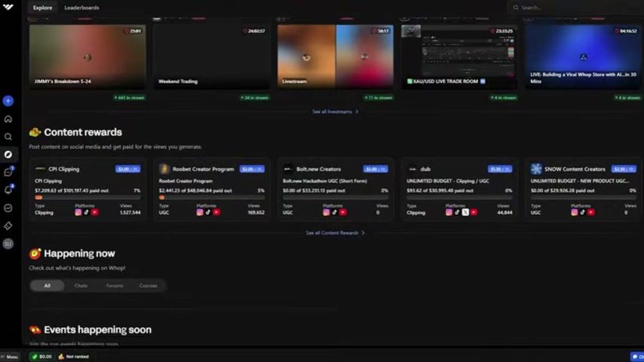Click the Events happening soon heading
The image size is (644, 362).
click(97, 329)
